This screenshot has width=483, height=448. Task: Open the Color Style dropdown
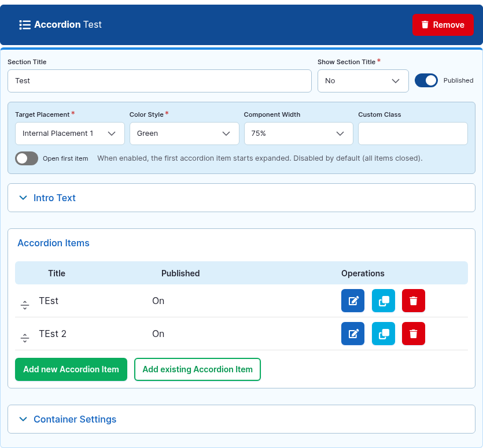tap(184, 134)
